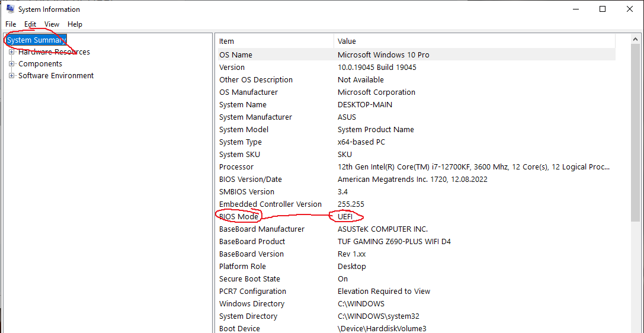The image size is (644, 333).
Task: Select Other OS Description row
Action: coord(416,79)
